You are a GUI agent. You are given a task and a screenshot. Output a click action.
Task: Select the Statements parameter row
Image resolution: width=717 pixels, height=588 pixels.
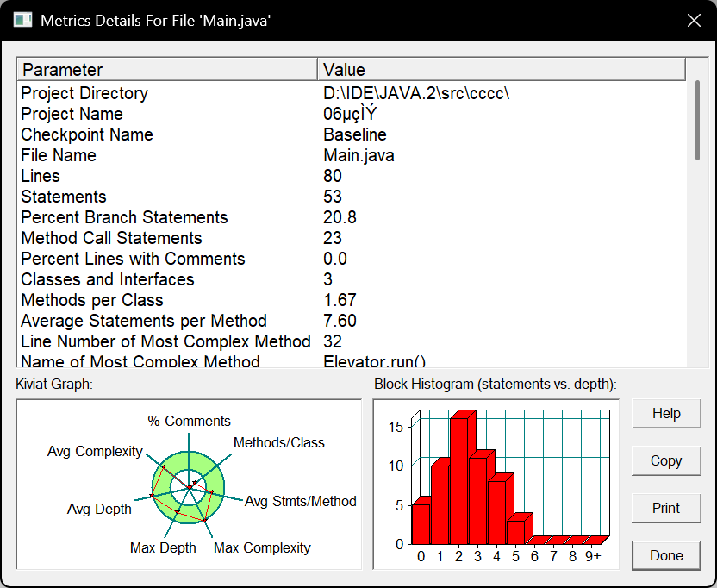point(352,197)
